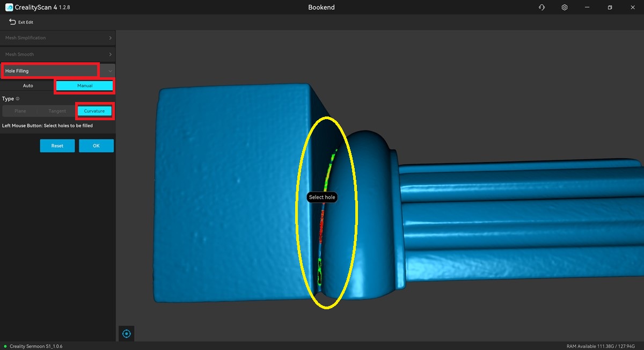Click the Exit Edit back arrow icon
The height and width of the screenshot is (350, 644).
point(12,22)
